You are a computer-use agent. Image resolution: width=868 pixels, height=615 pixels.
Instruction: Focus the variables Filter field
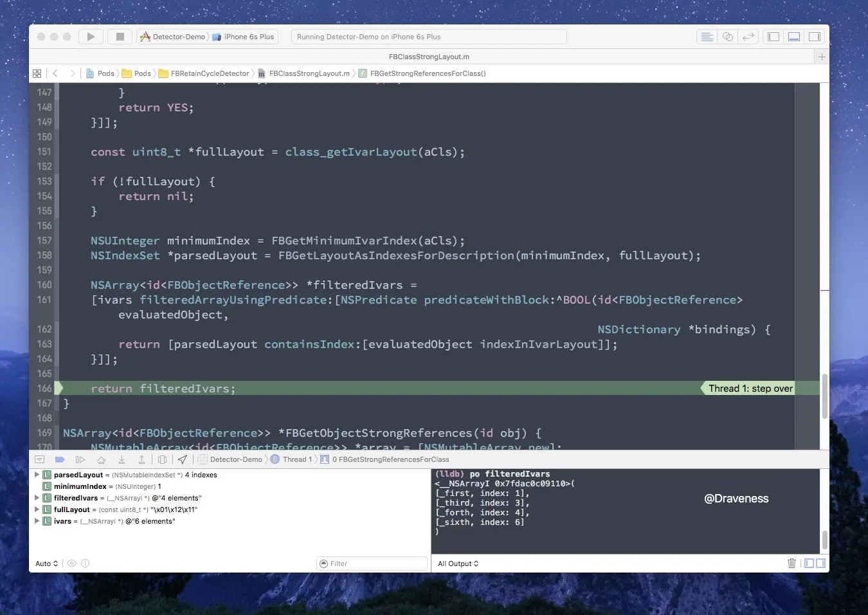[372, 564]
